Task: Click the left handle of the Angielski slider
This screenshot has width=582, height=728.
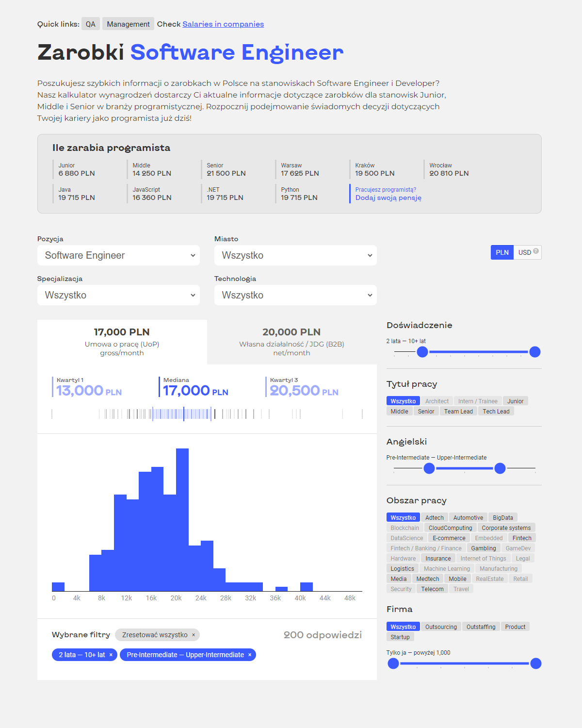Action: point(429,468)
